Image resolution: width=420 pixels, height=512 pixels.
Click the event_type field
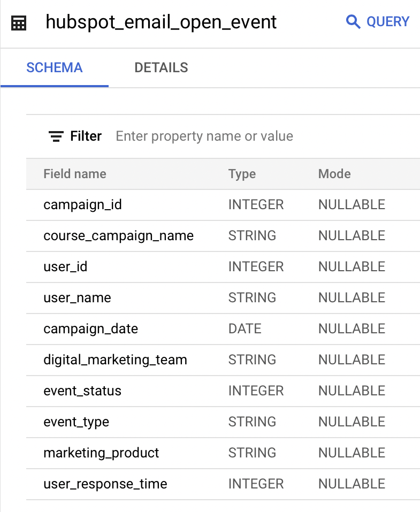(76, 422)
